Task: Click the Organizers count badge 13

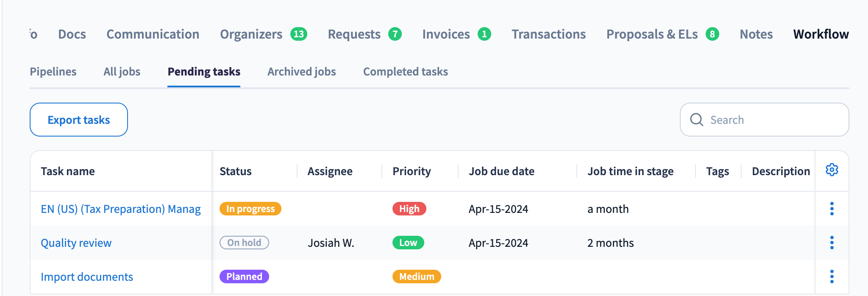Action: tap(299, 34)
